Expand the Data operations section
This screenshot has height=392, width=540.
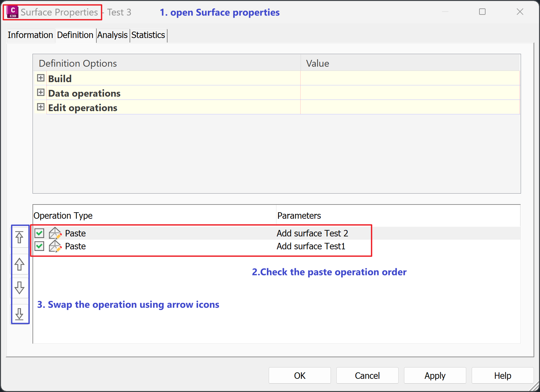click(x=41, y=92)
